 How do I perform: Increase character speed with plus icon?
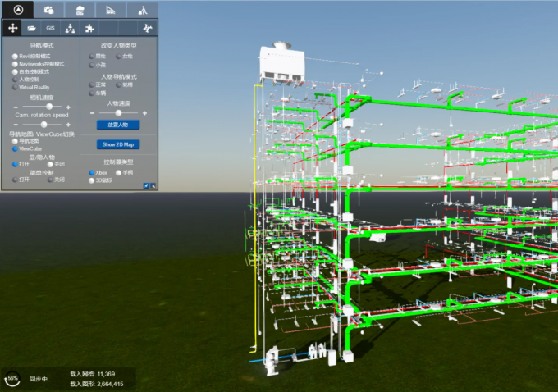[145, 113]
